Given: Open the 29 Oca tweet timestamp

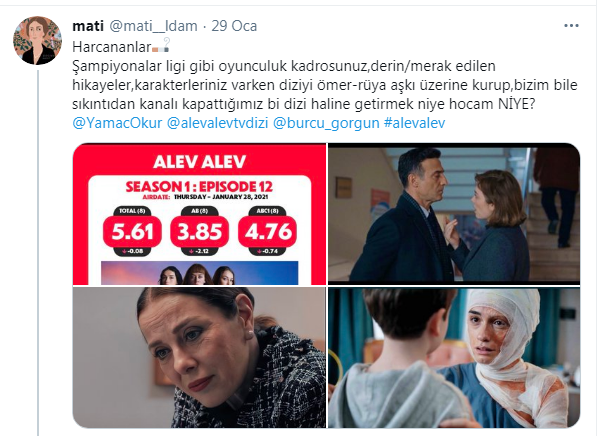Looking at the screenshot, I should pos(234,26).
